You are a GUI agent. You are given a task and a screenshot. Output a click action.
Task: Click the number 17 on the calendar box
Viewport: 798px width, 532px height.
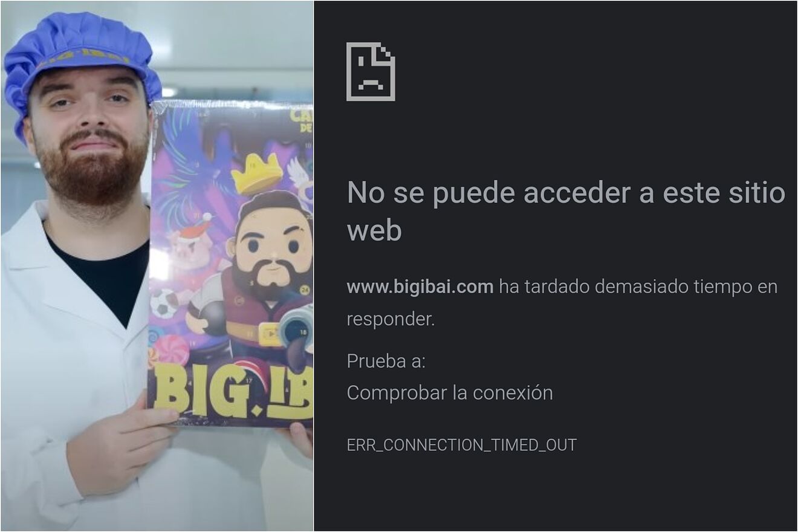(x=249, y=381)
